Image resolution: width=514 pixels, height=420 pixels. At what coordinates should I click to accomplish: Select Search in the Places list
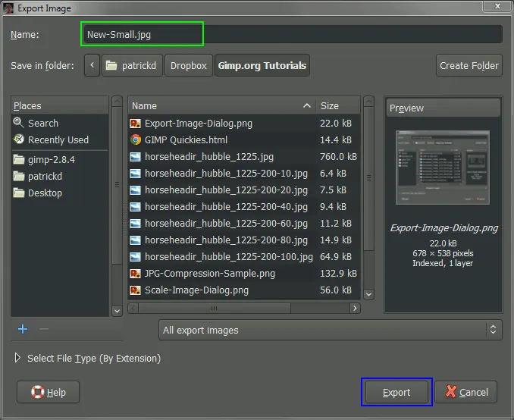60,123
